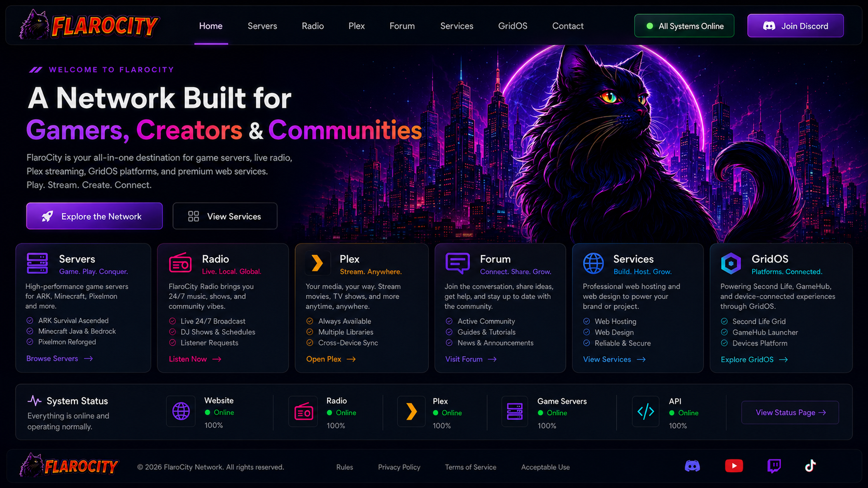
Task: Click the FlaroCity logo in the footer
Action: [x=69, y=465]
